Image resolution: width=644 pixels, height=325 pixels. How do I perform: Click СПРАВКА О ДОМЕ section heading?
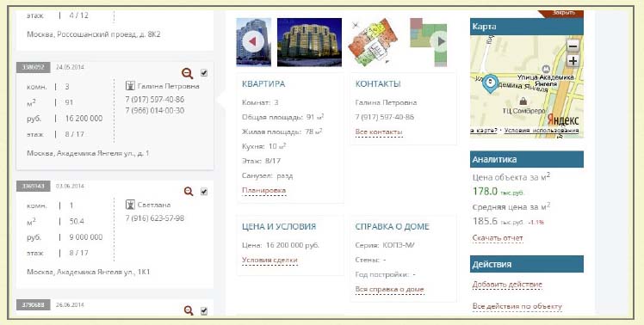393,226
